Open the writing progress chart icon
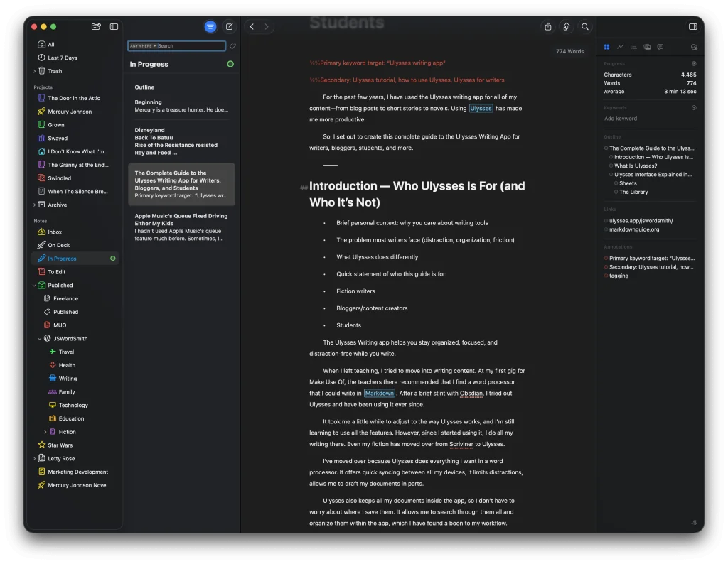The height and width of the screenshot is (564, 728). coord(620,47)
